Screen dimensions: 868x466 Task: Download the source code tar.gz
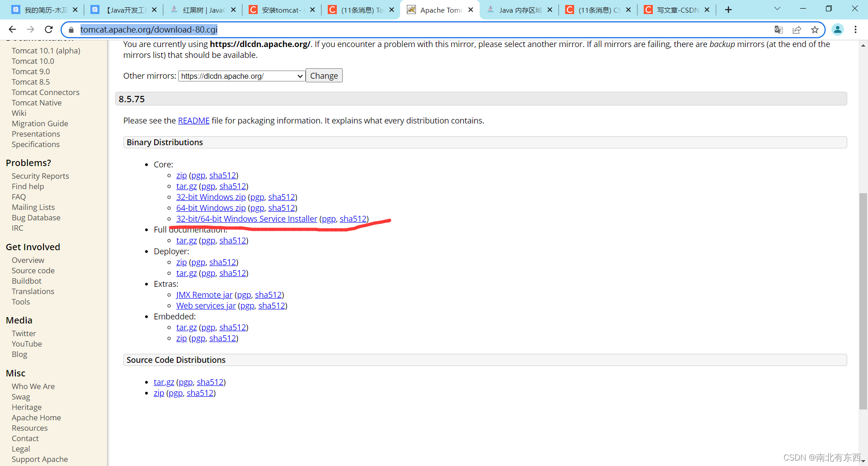tap(164, 382)
